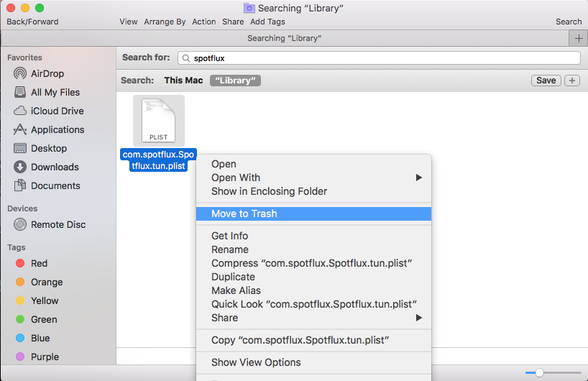588x381 pixels.
Task: Click the Tags section header
Action: (17, 247)
